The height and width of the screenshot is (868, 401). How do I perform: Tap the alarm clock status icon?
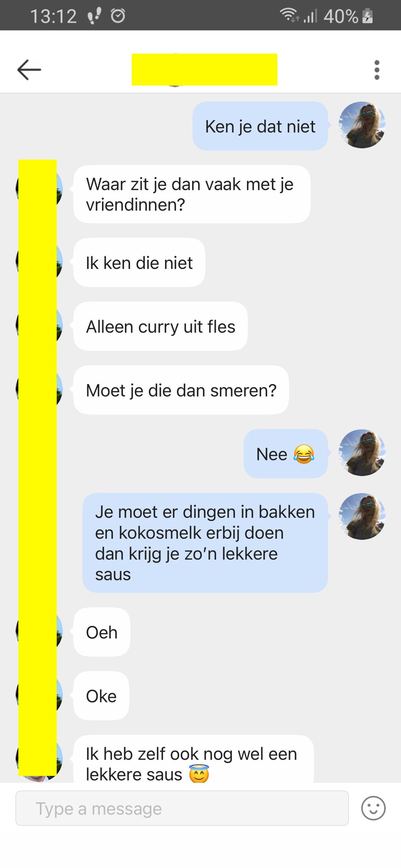118,16
